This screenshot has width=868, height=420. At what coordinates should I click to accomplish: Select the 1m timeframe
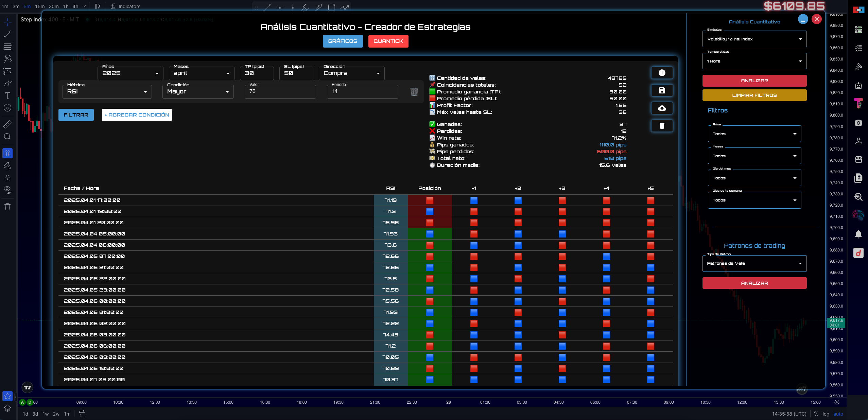[5, 6]
